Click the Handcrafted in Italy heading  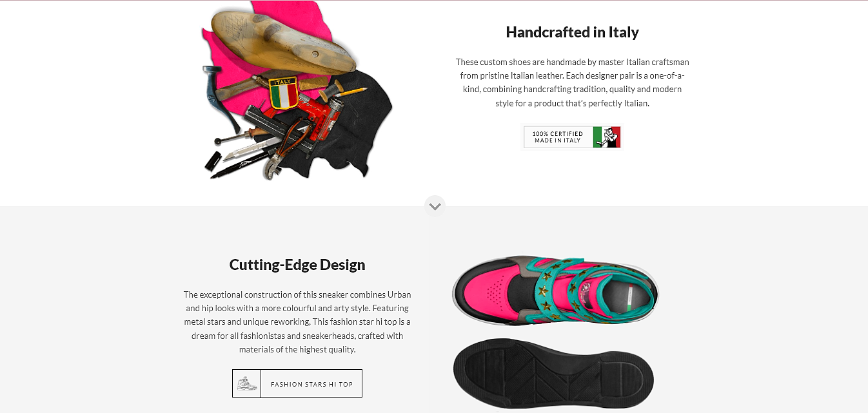click(572, 32)
